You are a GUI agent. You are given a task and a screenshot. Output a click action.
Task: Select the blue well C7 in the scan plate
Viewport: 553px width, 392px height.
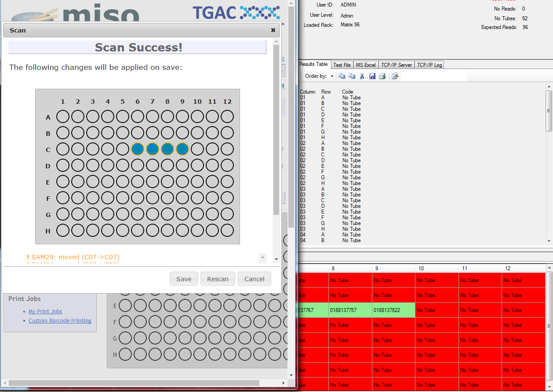153,149
